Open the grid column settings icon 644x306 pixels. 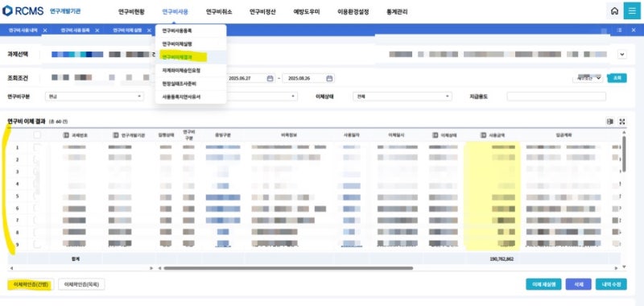tap(610, 122)
